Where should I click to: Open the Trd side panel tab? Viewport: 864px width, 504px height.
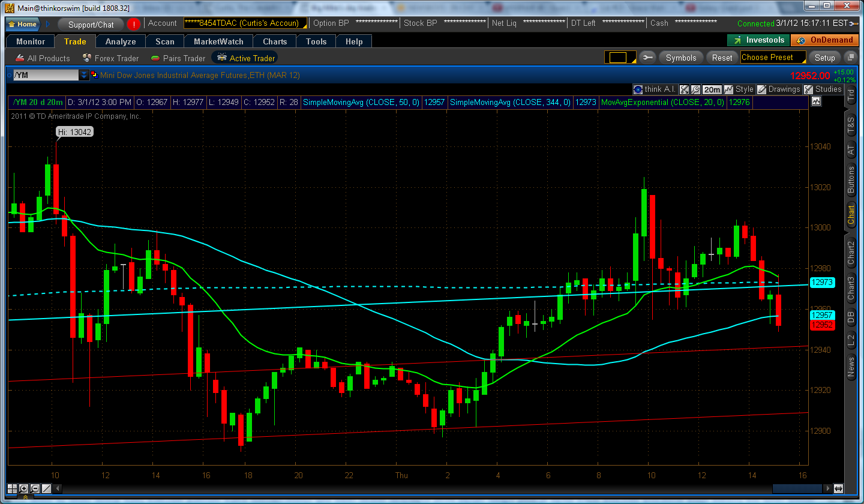pos(851,95)
